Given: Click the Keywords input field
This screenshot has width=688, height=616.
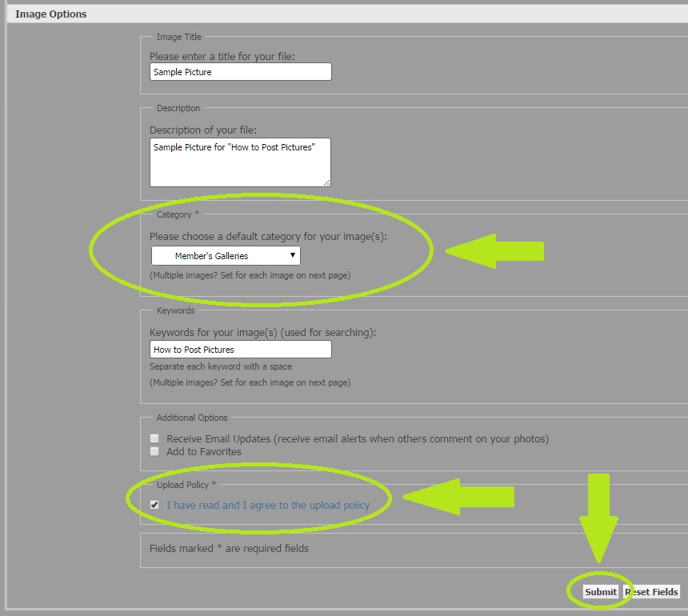Looking at the screenshot, I should tap(240, 350).
